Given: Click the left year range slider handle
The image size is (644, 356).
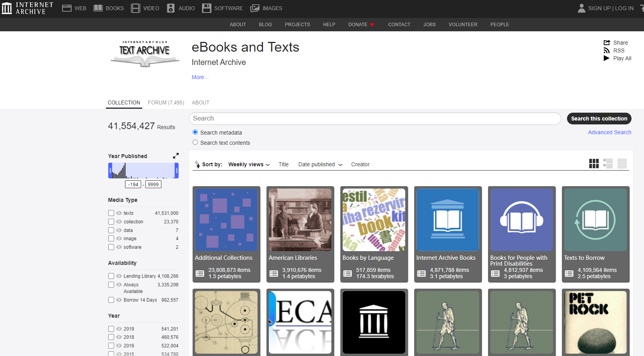Looking at the screenshot, I should click(x=110, y=171).
